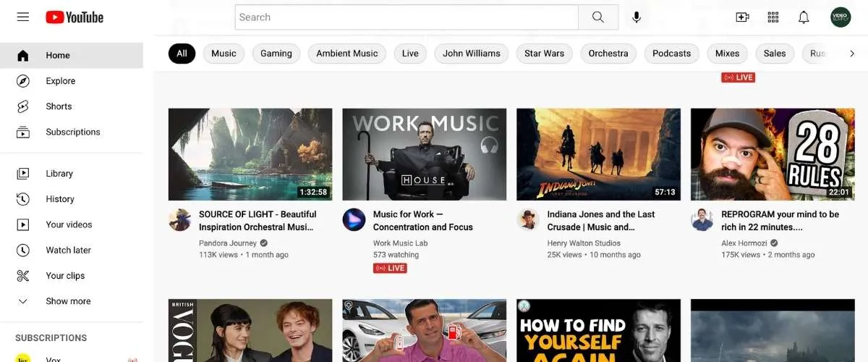Screen dimensions: 868x362
Task: Open Work Music House thumbnail
Action: click(x=425, y=154)
